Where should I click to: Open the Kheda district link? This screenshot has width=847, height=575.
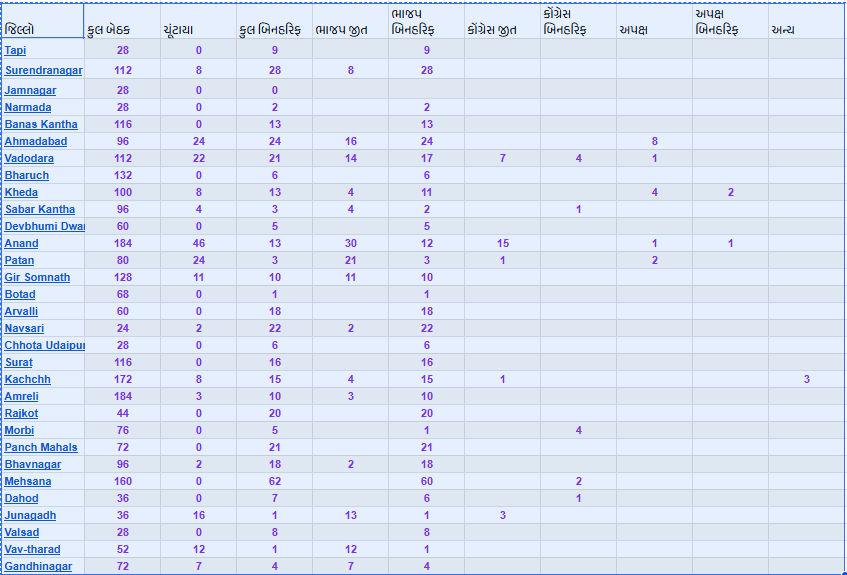(x=21, y=192)
